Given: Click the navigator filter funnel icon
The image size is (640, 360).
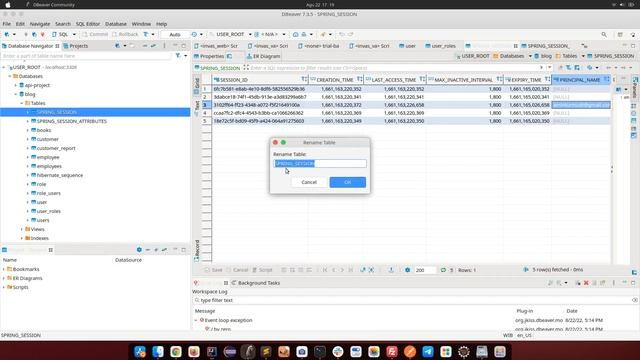Looking at the screenshot, I should point(178,56).
